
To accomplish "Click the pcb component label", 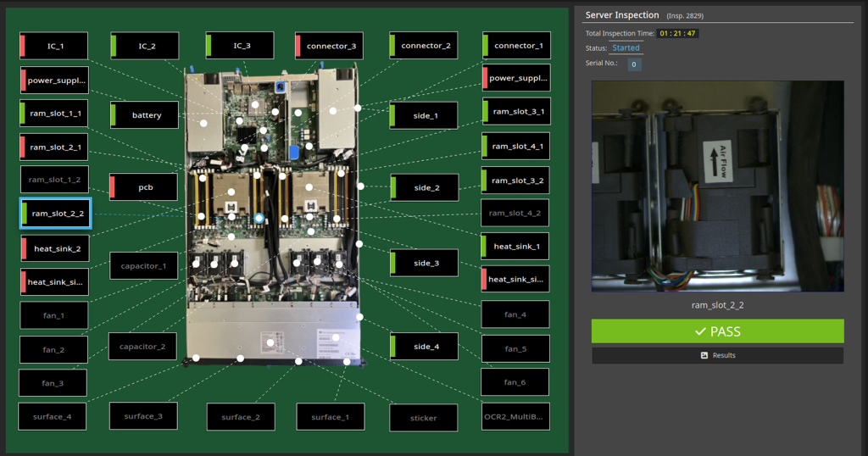I will pyautogui.click(x=144, y=186).
